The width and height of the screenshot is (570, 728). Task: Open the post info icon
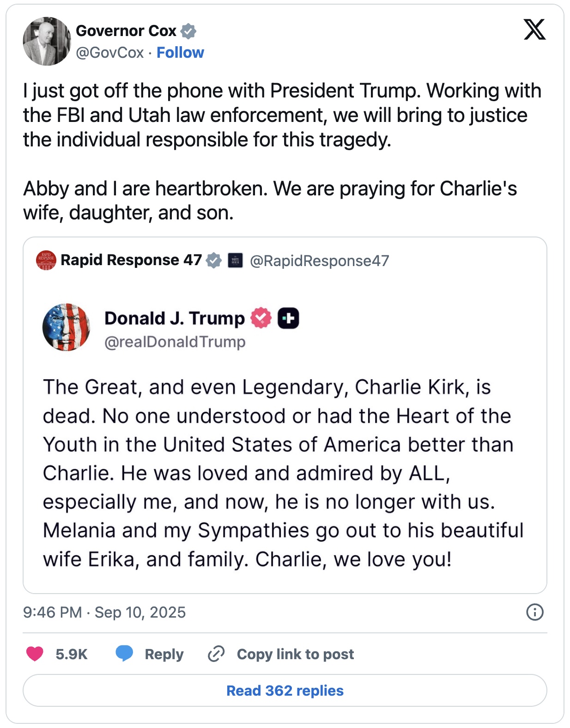pos(535,612)
